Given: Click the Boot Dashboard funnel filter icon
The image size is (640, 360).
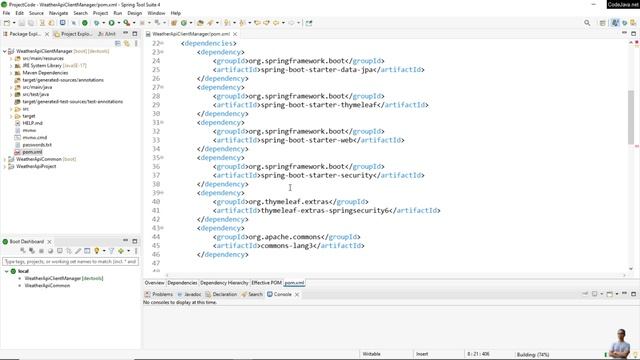Looking at the screenshot, I should point(111,251).
